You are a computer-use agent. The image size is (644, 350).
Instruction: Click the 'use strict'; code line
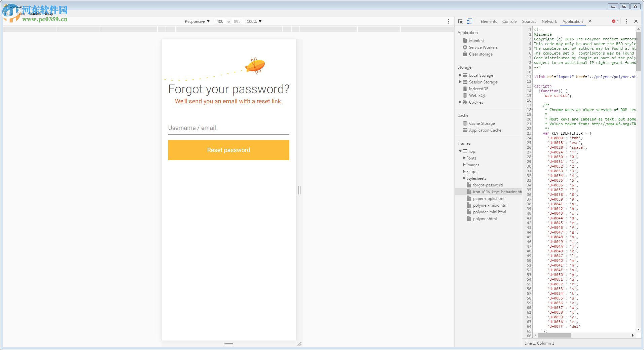(x=557, y=96)
